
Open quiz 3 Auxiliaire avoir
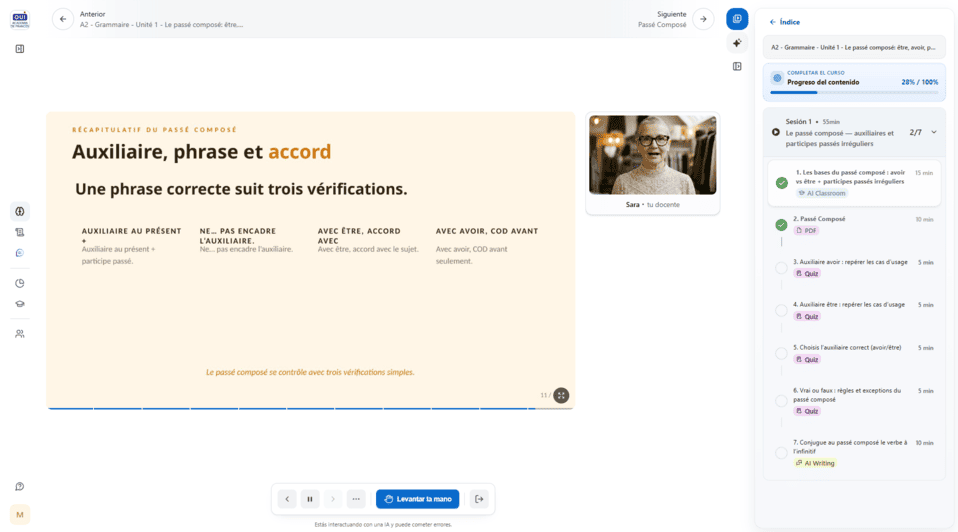point(854,268)
